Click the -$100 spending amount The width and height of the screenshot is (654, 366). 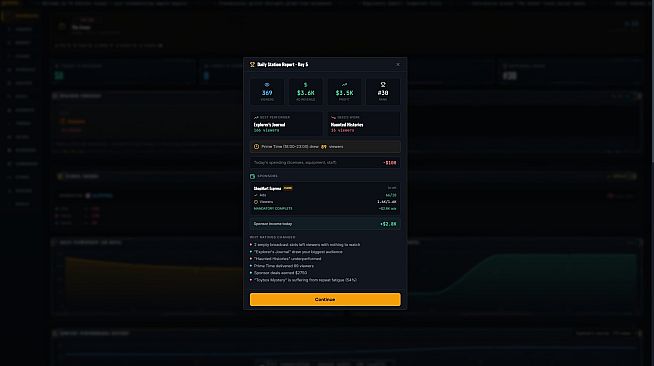[x=390, y=163]
